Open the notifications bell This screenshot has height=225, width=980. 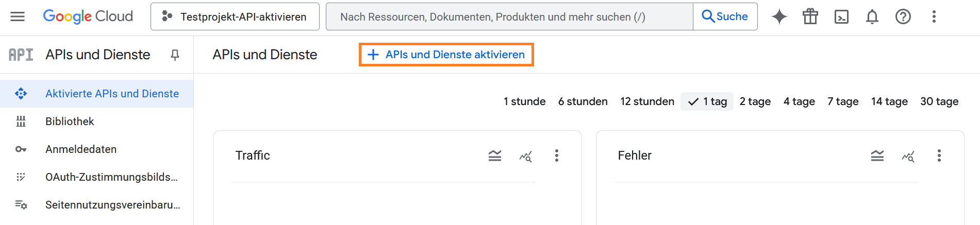coord(872,16)
